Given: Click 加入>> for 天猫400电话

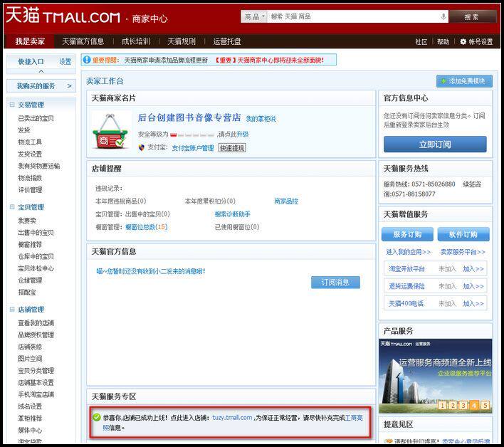Looking at the screenshot, I should click(x=473, y=303).
